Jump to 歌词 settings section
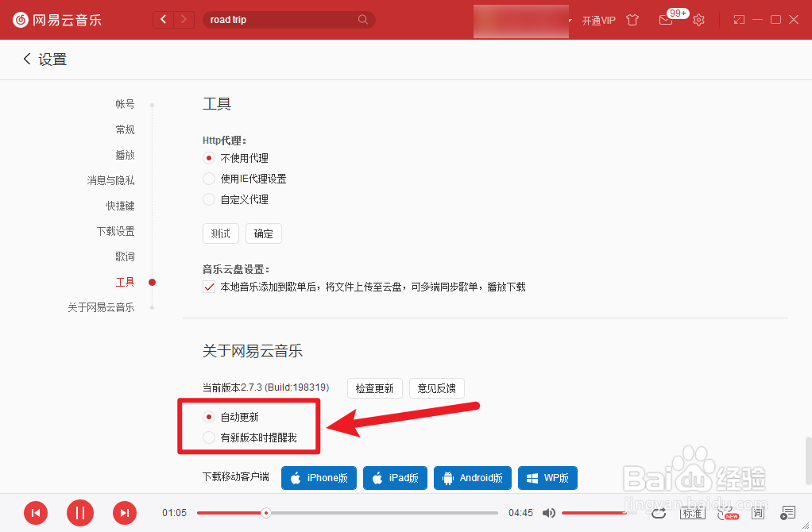Screen dimensions: 812x532 tap(125, 256)
